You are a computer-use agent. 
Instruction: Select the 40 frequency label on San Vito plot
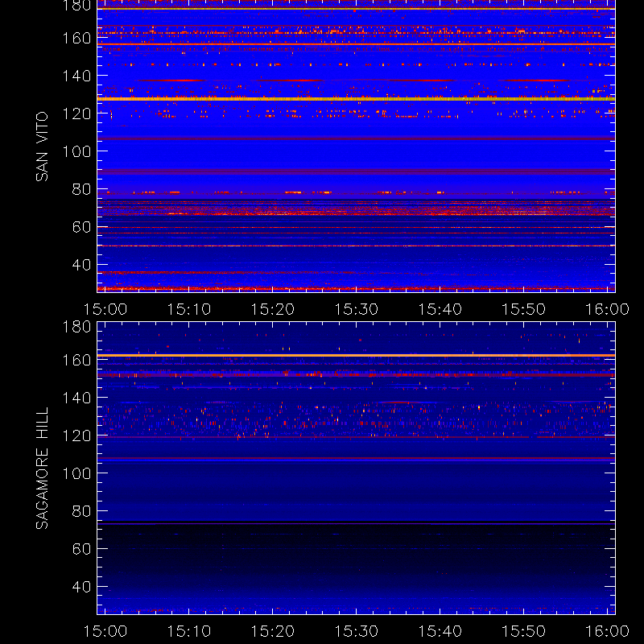[81, 265]
